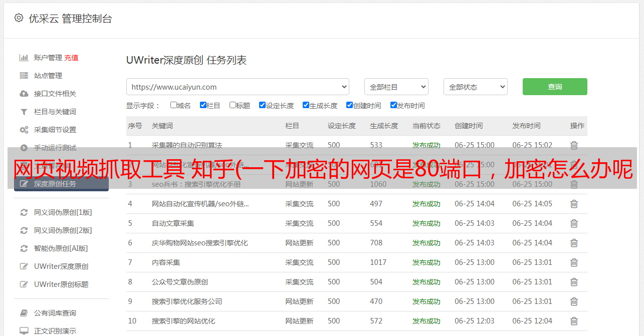Click the server icon for 站点管理
The width and height of the screenshot is (644, 336).
tap(24, 76)
